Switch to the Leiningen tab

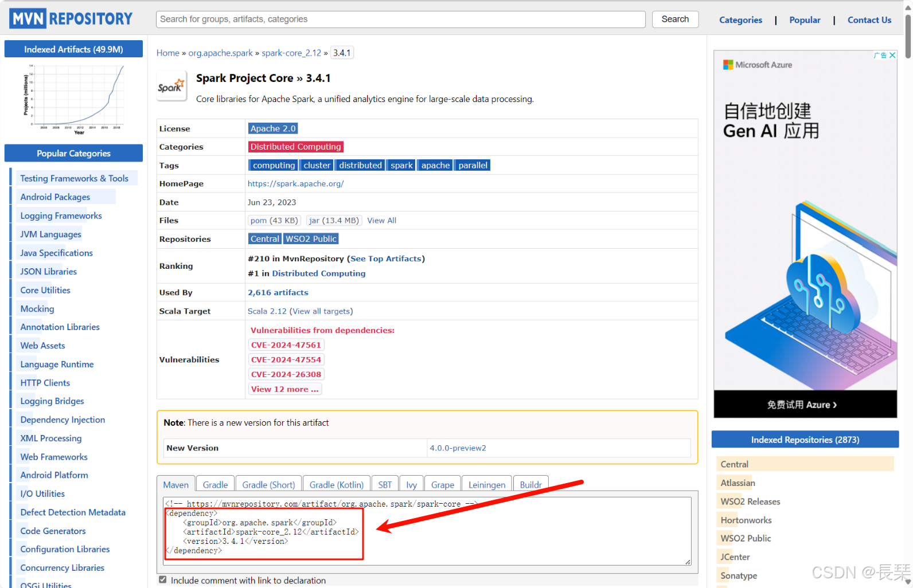[x=487, y=484]
